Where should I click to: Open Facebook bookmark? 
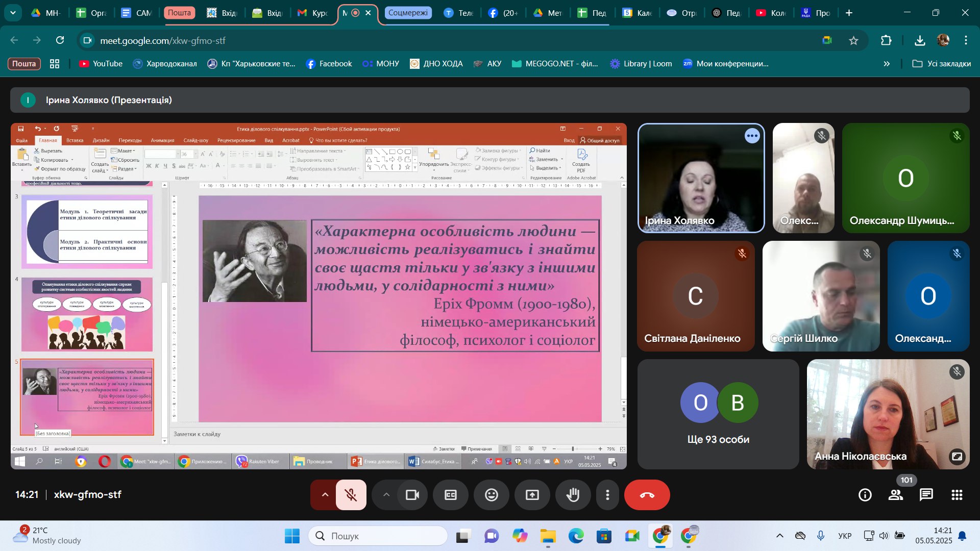[329, 64]
